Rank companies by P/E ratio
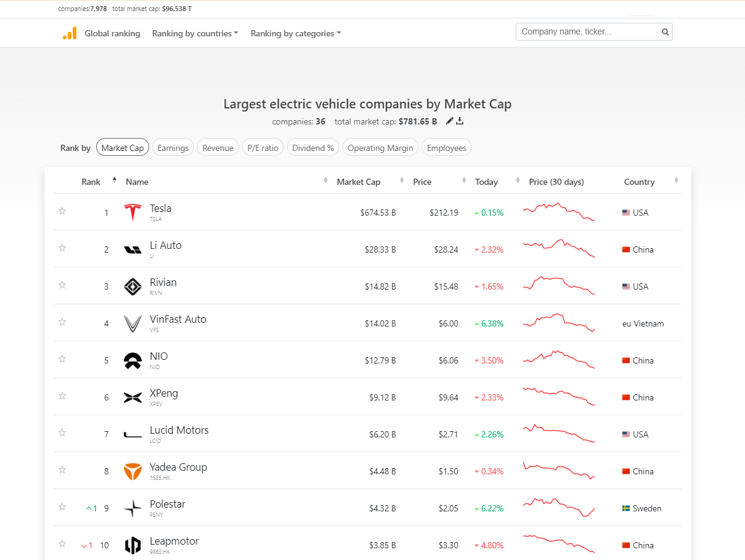 coord(263,147)
